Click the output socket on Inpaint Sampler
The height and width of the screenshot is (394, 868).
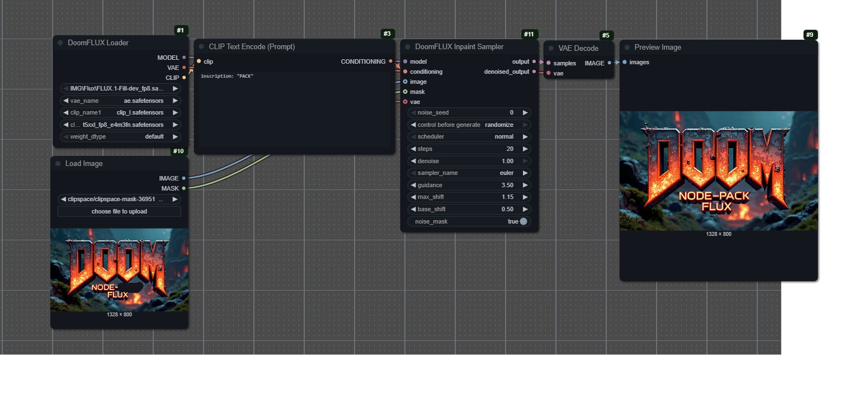(x=534, y=61)
